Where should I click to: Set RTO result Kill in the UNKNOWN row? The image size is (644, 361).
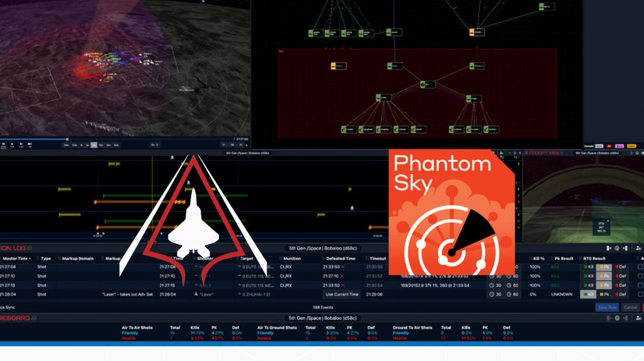click(588, 294)
